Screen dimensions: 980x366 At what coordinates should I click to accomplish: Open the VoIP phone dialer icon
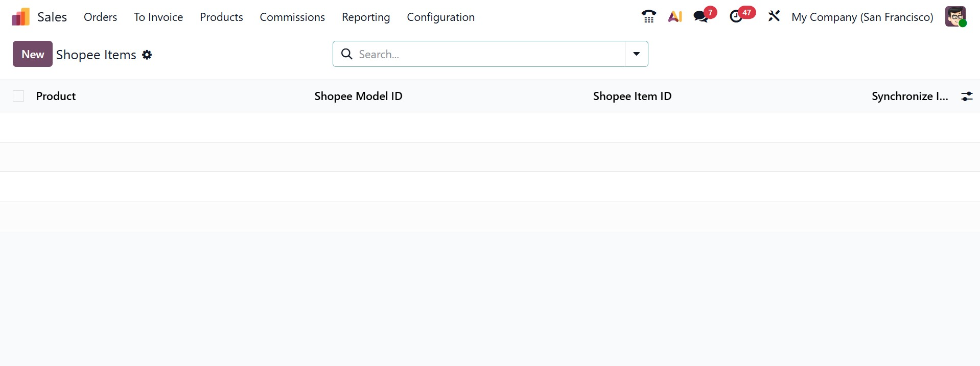[x=648, y=17]
